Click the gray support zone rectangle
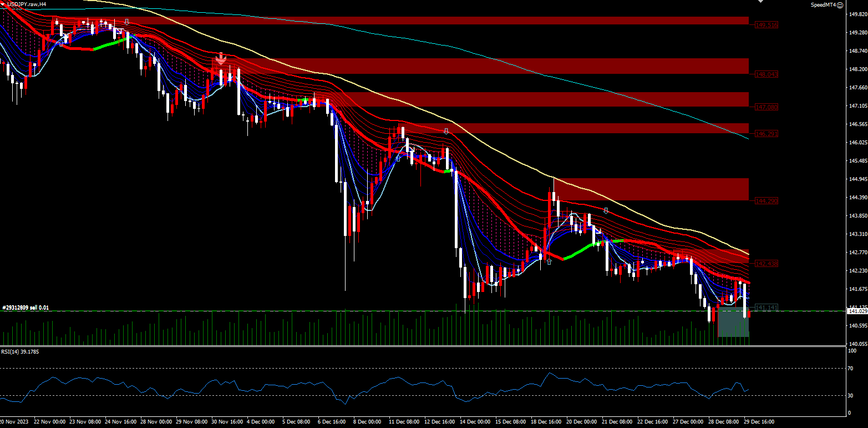868x428 pixels. click(733, 323)
